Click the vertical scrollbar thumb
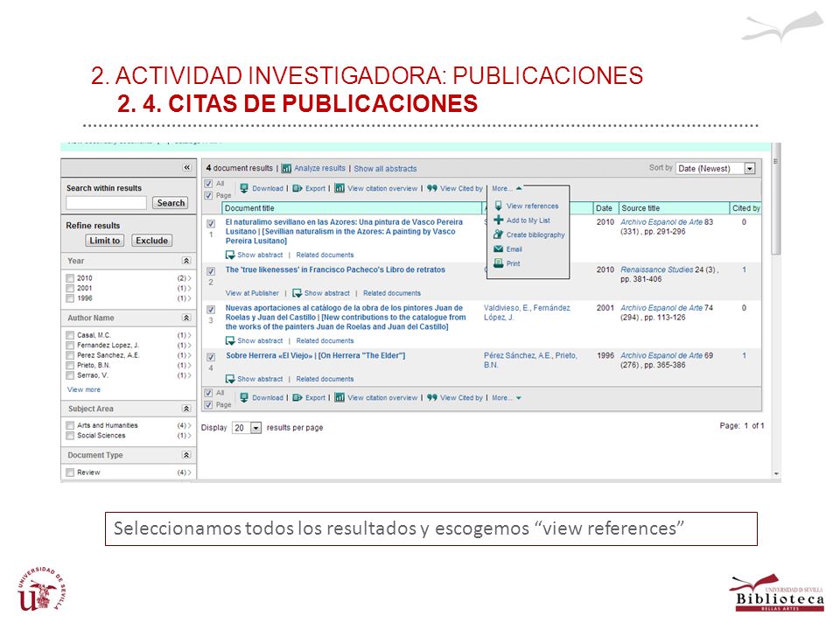The image size is (840, 630). click(776, 199)
